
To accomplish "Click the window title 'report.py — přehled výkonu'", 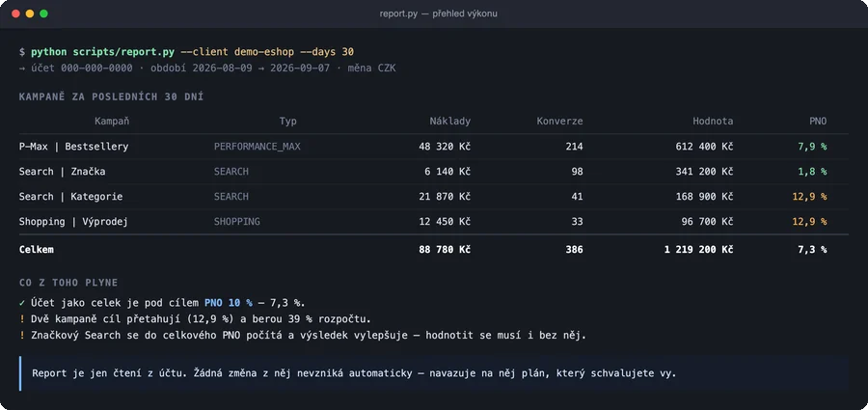I will 438,14.
